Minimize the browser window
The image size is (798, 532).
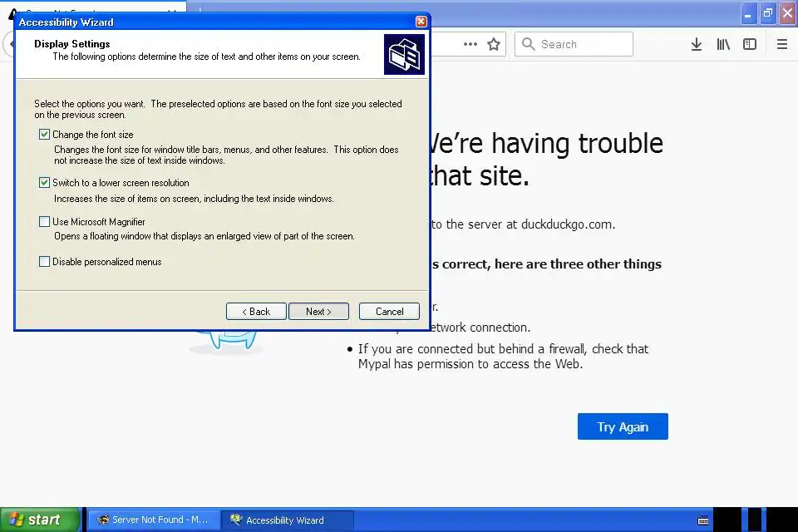pyautogui.click(x=747, y=13)
